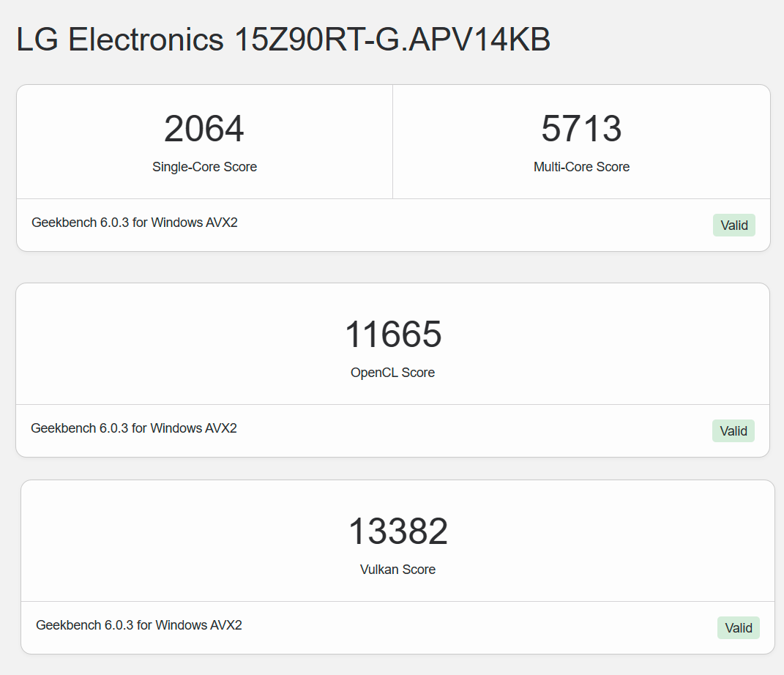
Task: Click the 5713 multi-core score number
Action: click(581, 129)
